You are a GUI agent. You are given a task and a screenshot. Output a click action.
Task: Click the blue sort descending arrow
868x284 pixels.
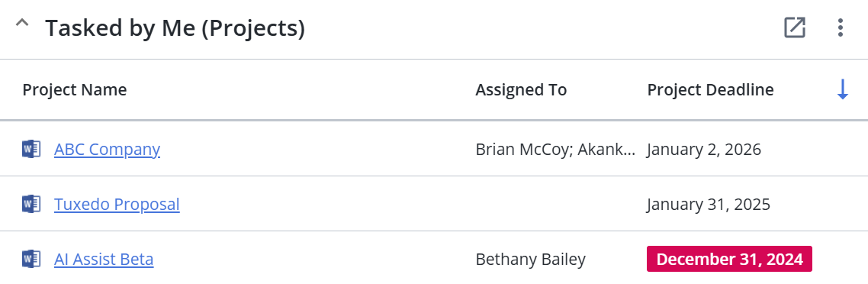click(843, 89)
